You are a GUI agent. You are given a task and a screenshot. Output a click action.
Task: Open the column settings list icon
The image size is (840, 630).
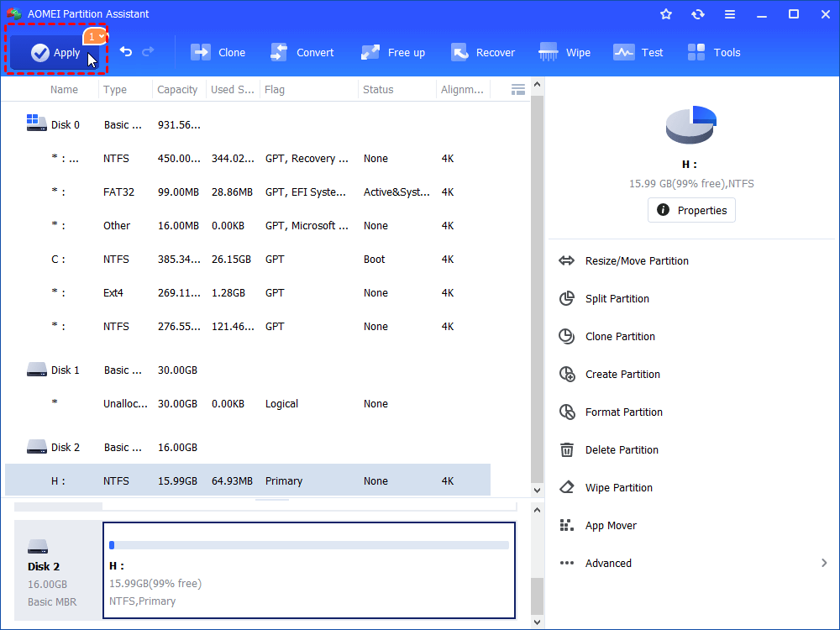tap(518, 90)
